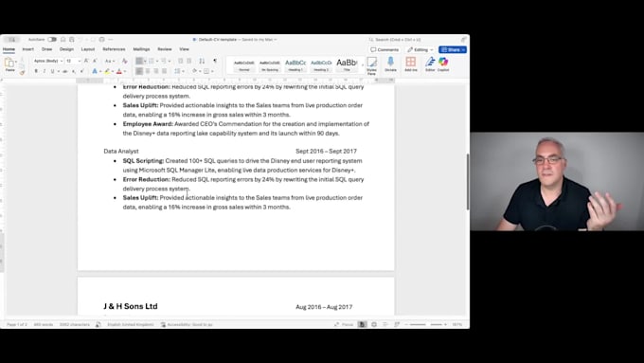Click Decrease Indent icon
Screen dimensions: 644x363
[x=180, y=61]
